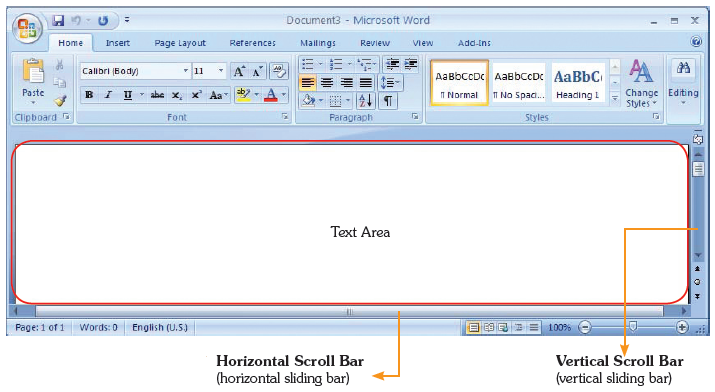Toggle Superscript formatting
Viewport: 715px width, 392px height.
[x=196, y=95]
